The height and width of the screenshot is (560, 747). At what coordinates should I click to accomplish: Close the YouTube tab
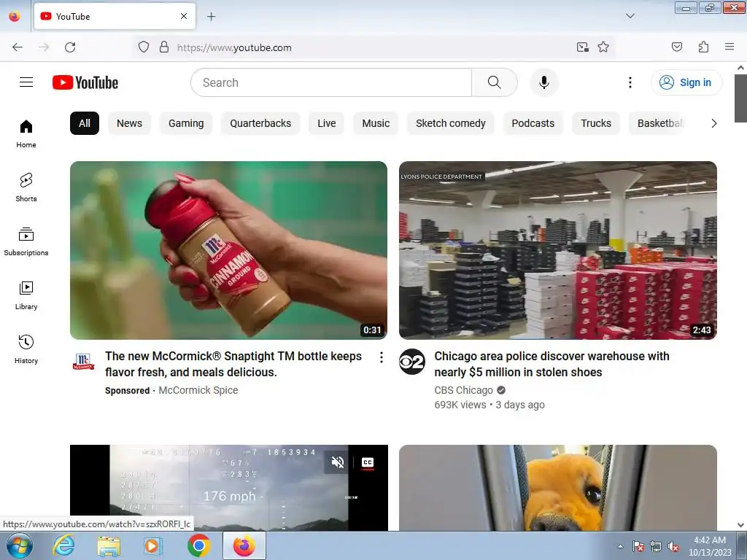184,16
